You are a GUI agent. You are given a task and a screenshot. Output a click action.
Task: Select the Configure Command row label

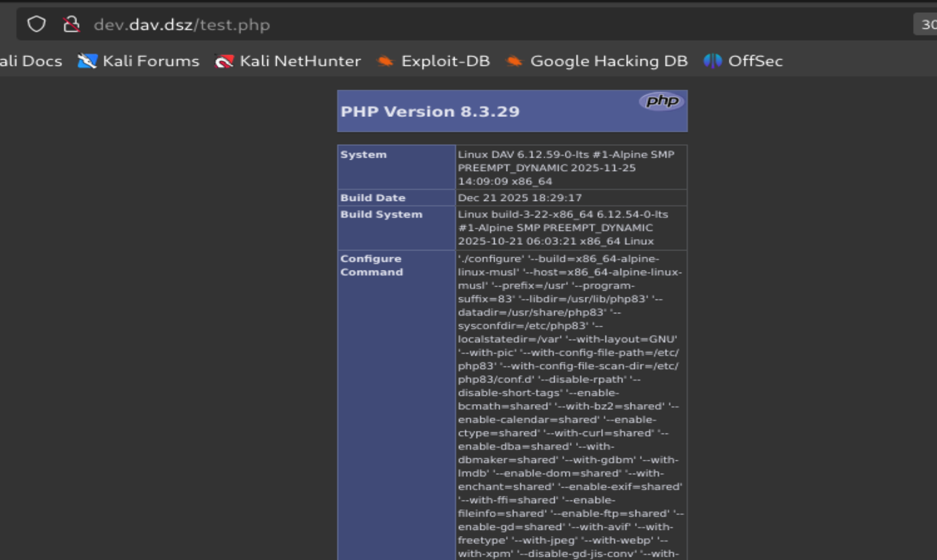[371, 266]
